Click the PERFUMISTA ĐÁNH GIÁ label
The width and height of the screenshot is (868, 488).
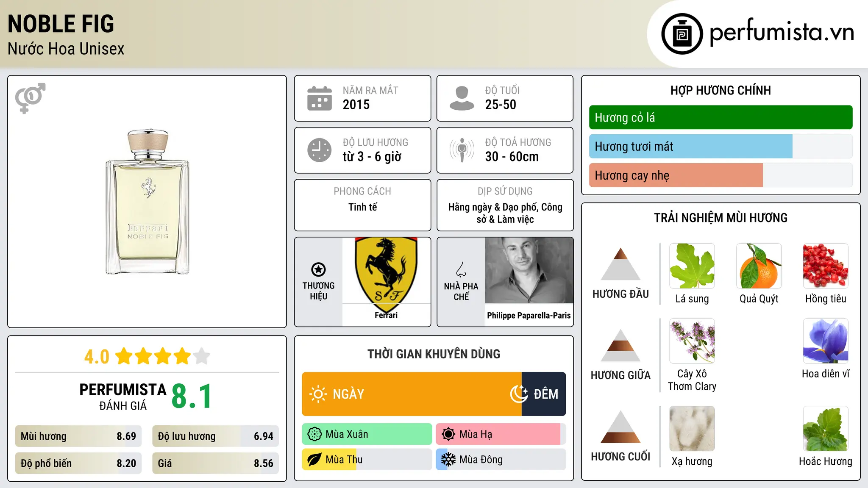(x=123, y=396)
